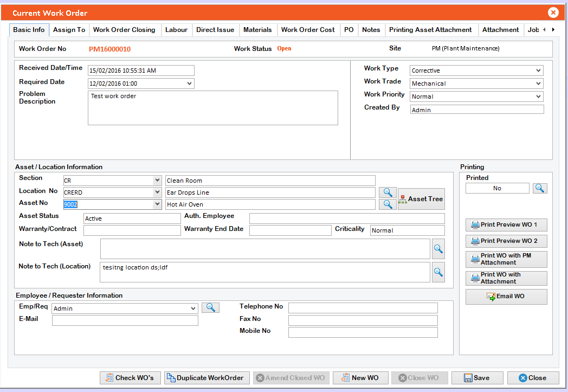Click the magnifier icon beside Location No
The height and width of the screenshot is (392, 568).
pyautogui.click(x=387, y=192)
